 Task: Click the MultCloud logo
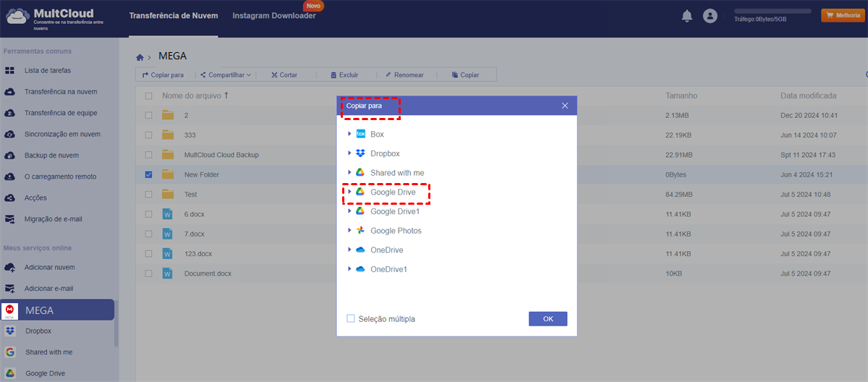56,17
